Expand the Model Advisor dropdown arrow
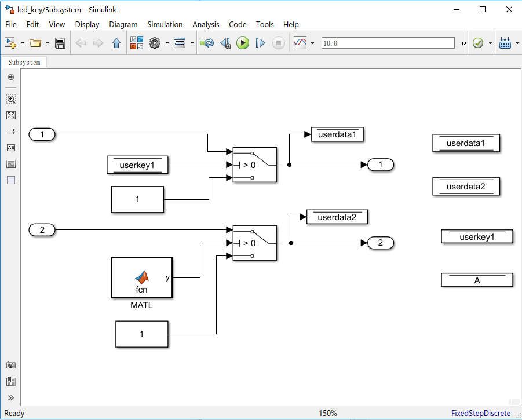The height and width of the screenshot is (420, 522). [x=490, y=43]
